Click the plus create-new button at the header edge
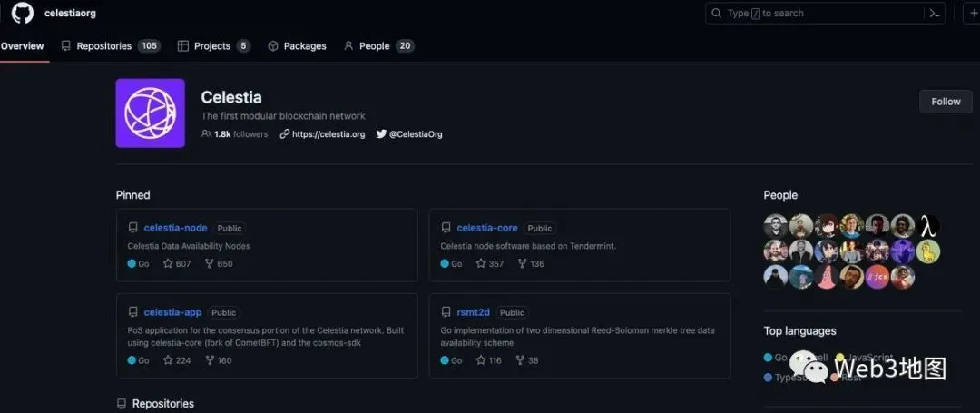This screenshot has height=413, width=980. (x=973, y=13)
